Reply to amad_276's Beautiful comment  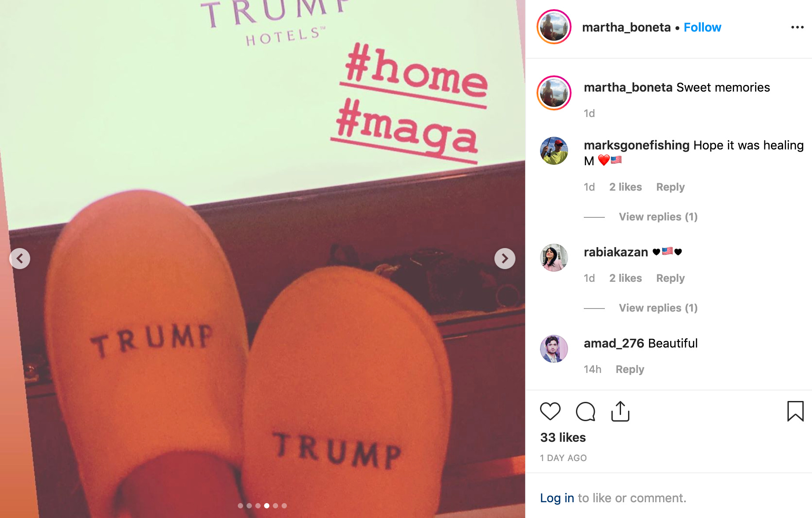[630, 369]
